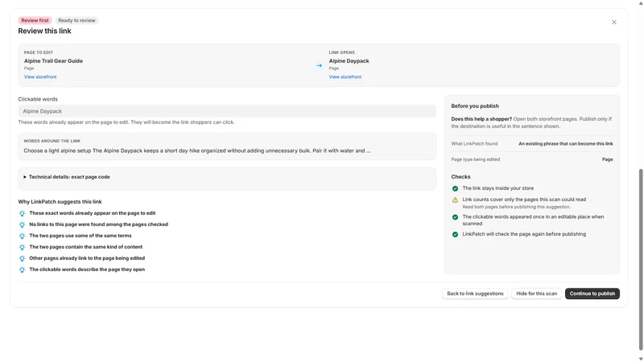Click the scrollbar down arrow
This screenshot has height=362, width=644.
(641, 359)
